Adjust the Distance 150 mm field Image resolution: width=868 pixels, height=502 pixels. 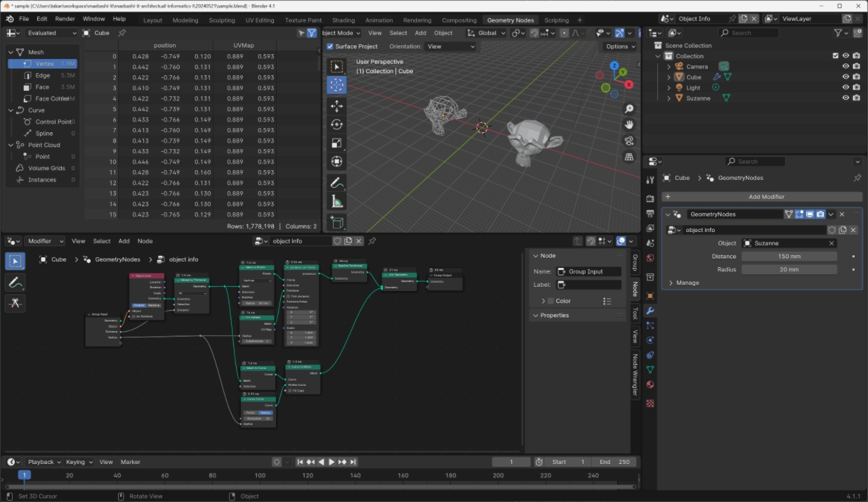(x=789, y=256)
